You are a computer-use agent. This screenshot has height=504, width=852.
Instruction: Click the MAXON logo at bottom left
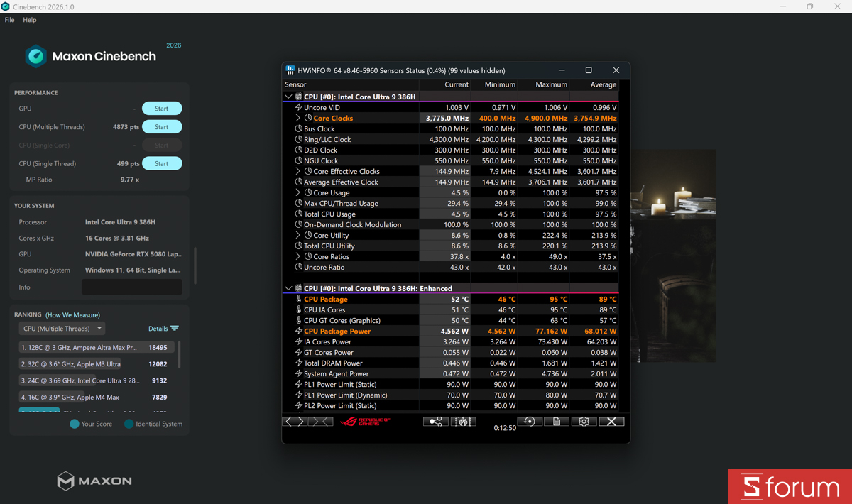pos(94,481)
